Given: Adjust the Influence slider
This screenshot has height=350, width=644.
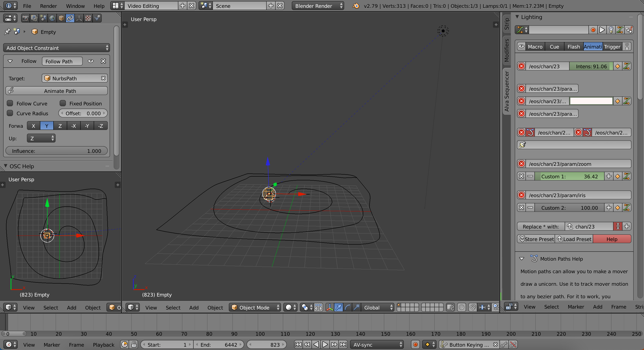Looking at the screenshot, I should click(x=56, y=151).
